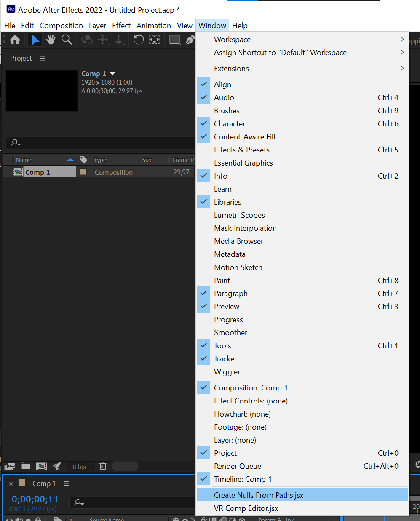Select the Hand tool
Viewport: 420px width, 521px height.
coord(51,40)
